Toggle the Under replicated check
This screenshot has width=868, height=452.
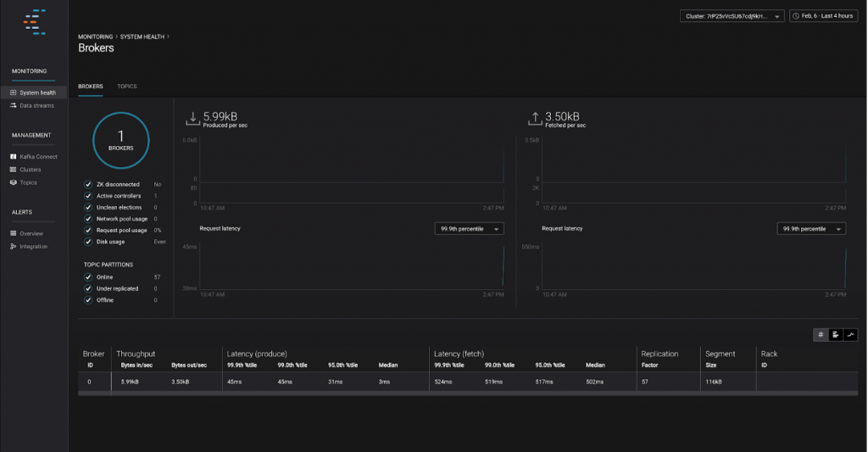pos(88,288)
